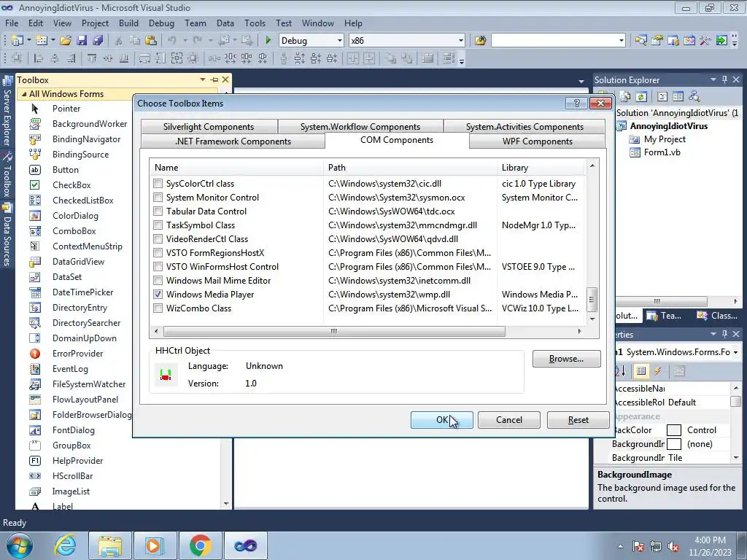Image resolution: width=747 pixels, height=560 pixels.
Task: Click the Windows Start orb
Action: click(x=20, y=546)
